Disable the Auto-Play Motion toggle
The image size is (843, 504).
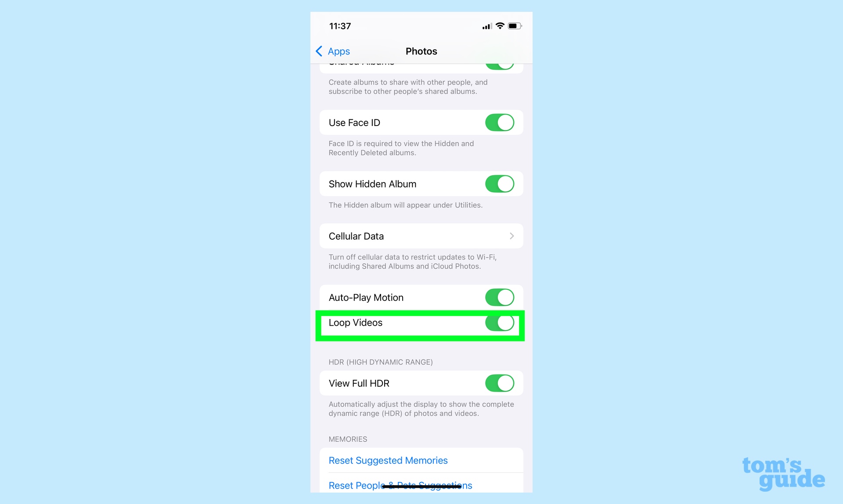[x=499, y=297]
